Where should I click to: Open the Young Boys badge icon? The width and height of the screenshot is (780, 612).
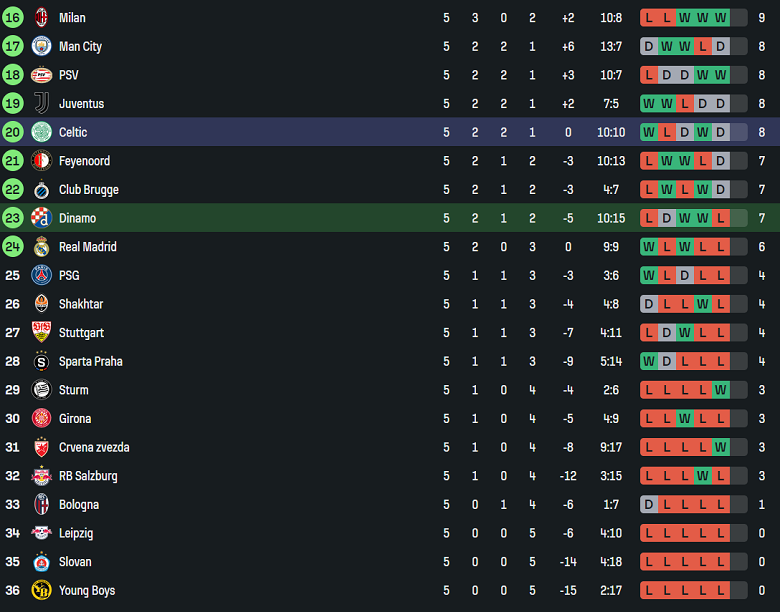tap(41, 591)
